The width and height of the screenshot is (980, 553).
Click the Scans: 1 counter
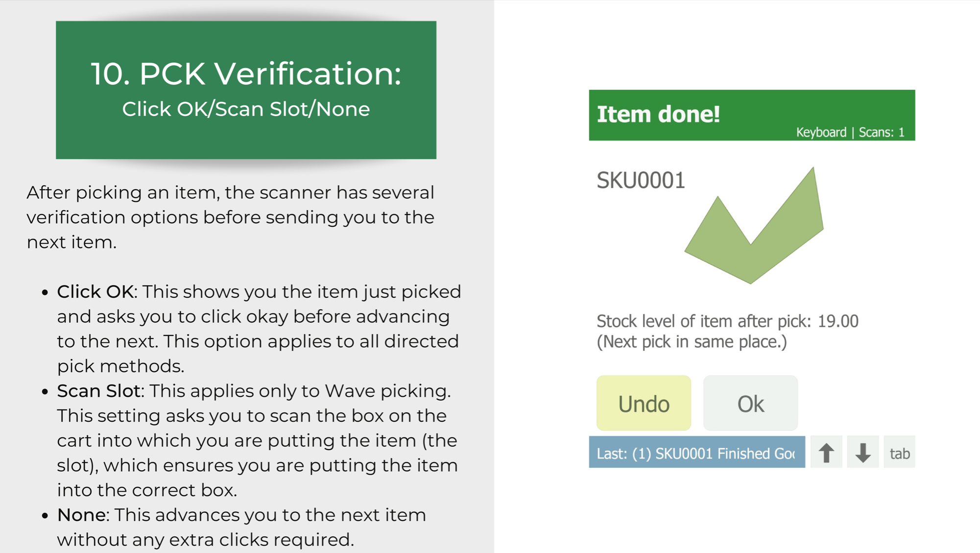[x=882, y=132]
